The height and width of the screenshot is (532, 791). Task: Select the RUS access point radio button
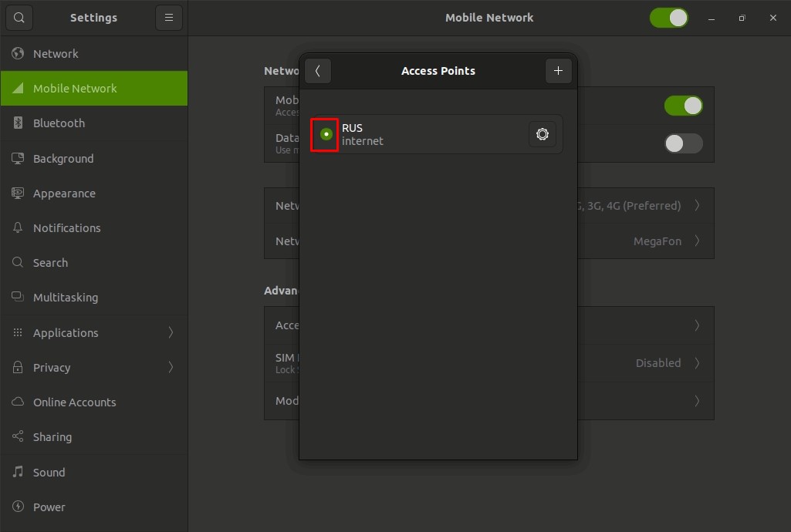[326, 134]
